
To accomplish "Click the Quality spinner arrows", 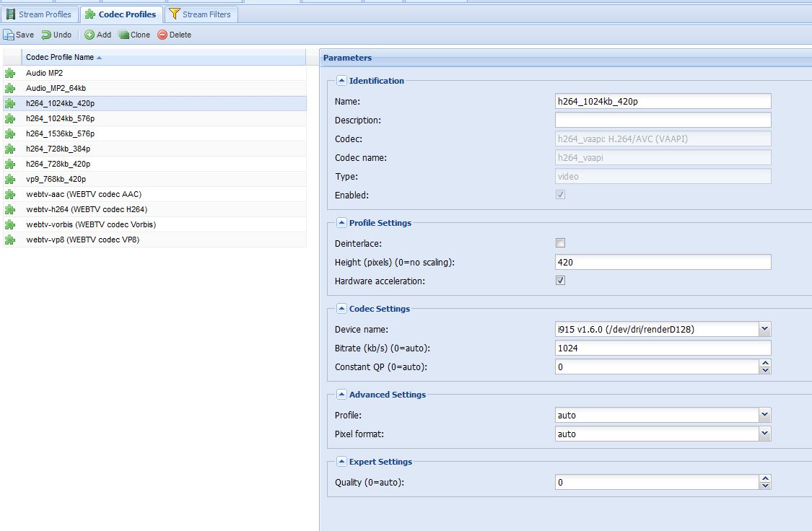I will (x=765, y=482).
